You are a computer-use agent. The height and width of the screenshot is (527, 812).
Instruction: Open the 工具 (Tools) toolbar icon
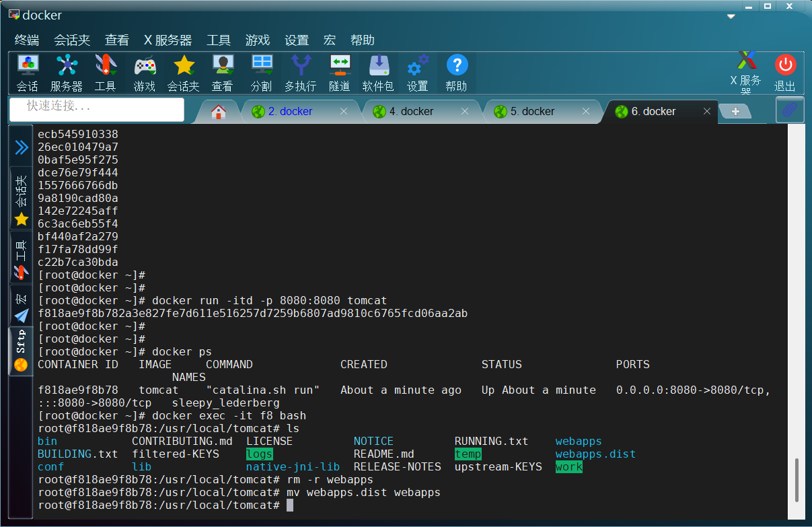tap(105, 73)
